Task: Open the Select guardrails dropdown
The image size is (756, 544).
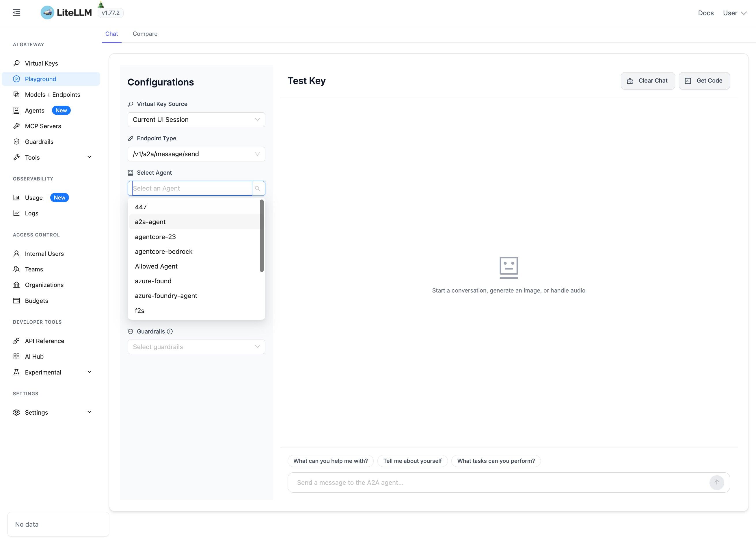Action: pos(196,347)
